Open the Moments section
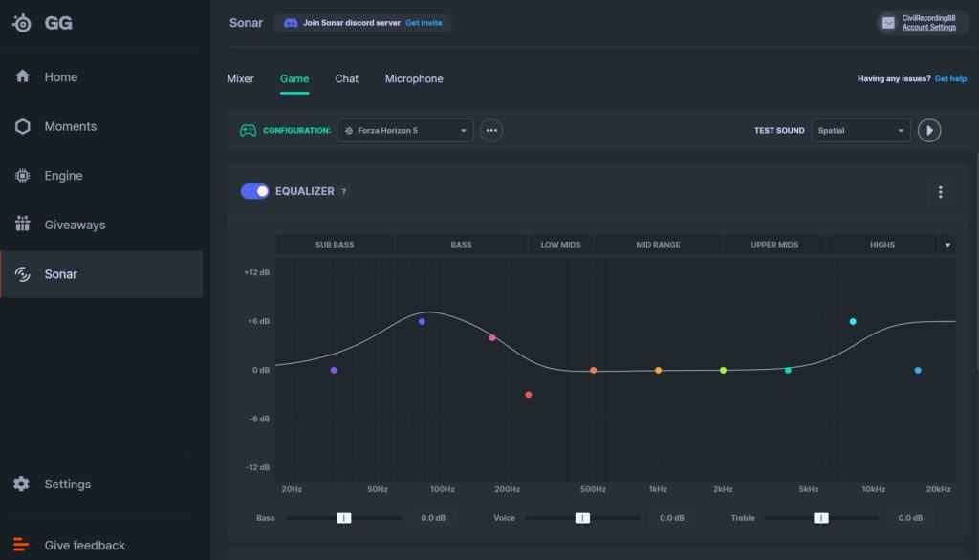 (x=70, y=126)
